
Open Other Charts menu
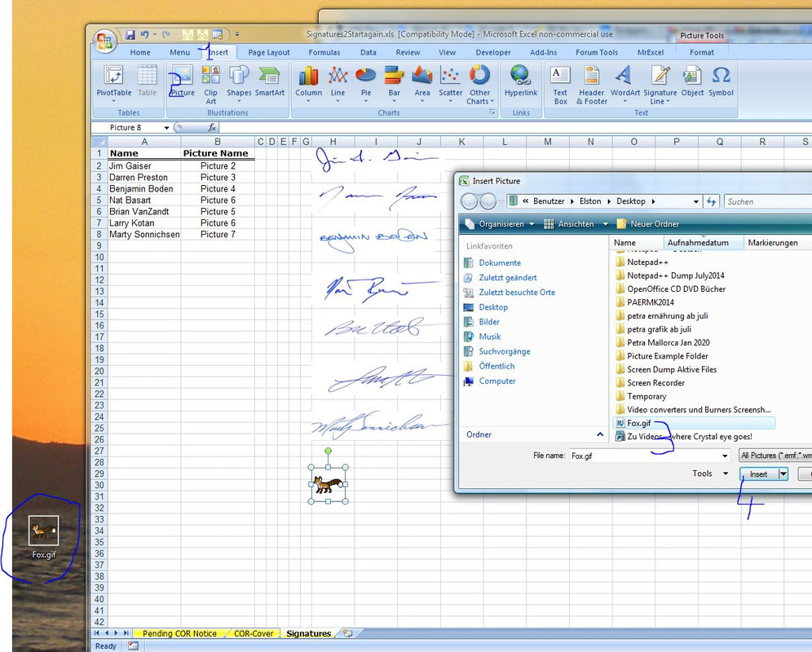480,85
